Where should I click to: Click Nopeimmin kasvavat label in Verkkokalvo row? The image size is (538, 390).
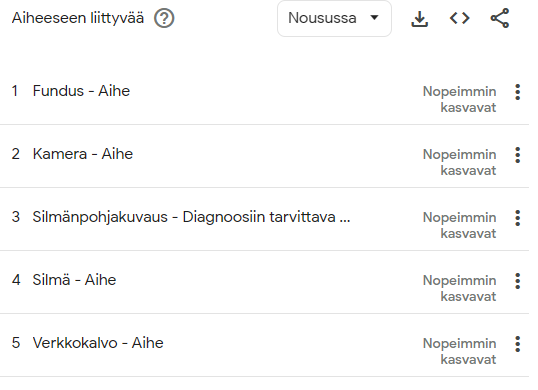pos(459,351)
